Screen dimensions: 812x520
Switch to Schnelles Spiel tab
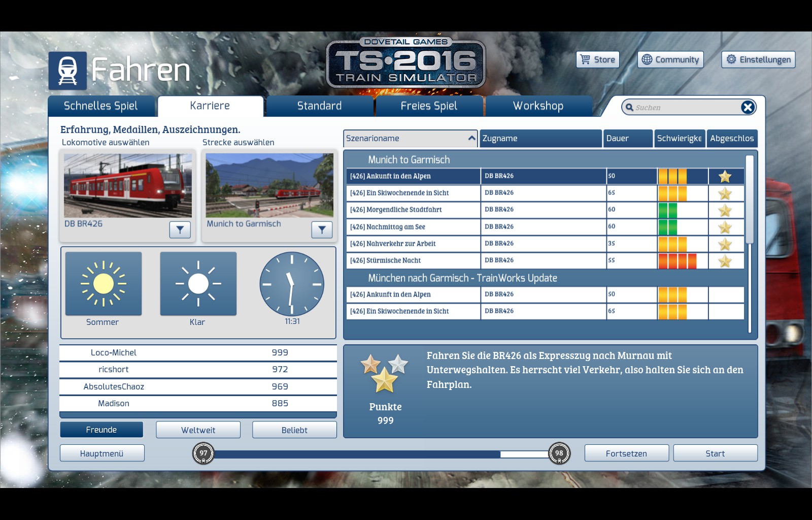point(101,106)
